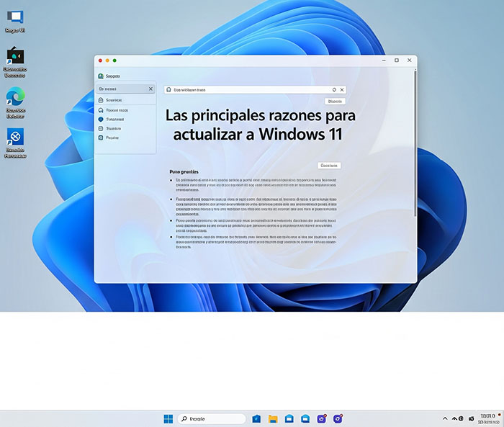
Task: Select the last sidebar list item
Action: tap(126, 138)
